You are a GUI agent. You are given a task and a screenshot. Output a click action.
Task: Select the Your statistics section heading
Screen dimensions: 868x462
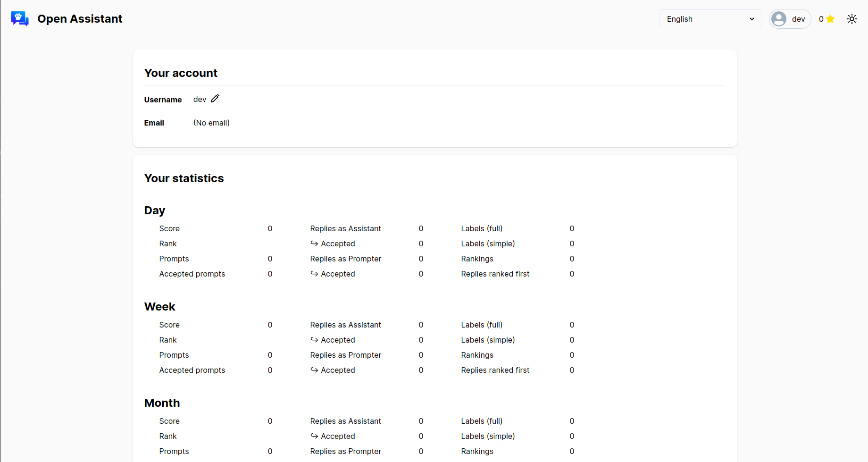[x=184, y=178]
